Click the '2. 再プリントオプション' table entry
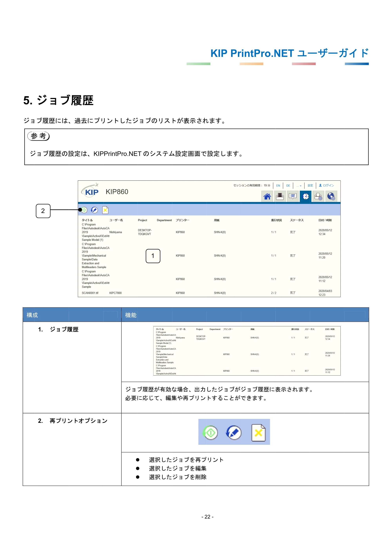This screenshot has width=392, height=555. 73,421
